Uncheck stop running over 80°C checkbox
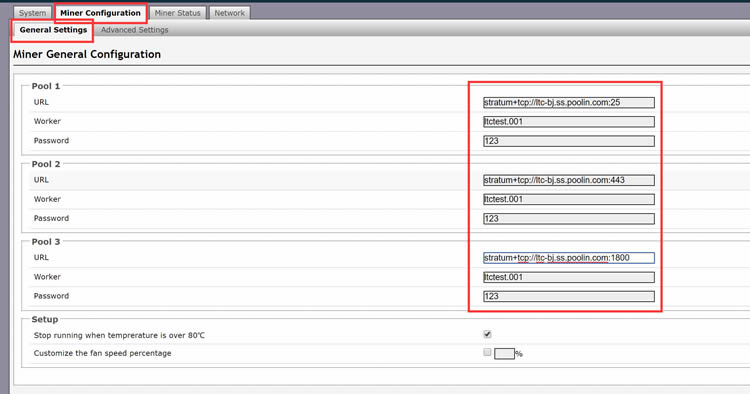Viewport: 750px width, 394px height. (487, 334)
